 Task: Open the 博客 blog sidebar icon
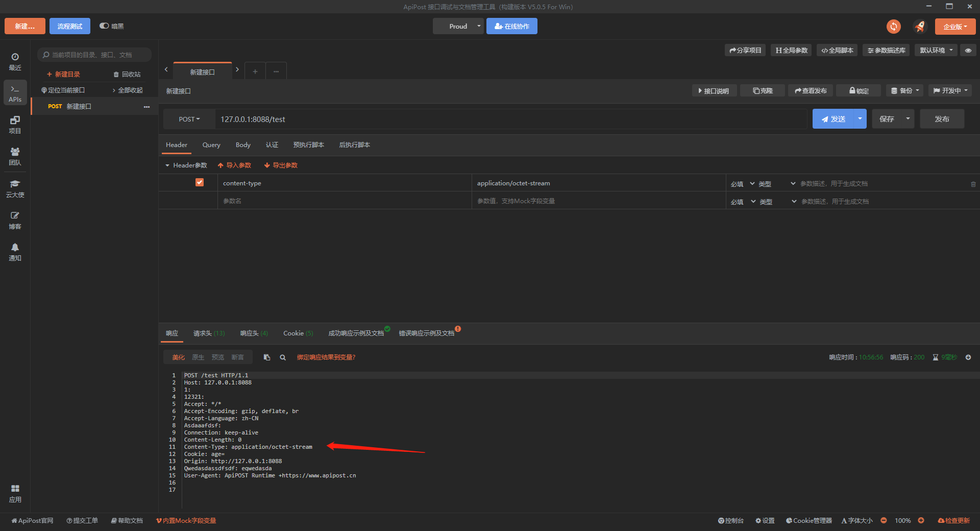click(15, 220)
